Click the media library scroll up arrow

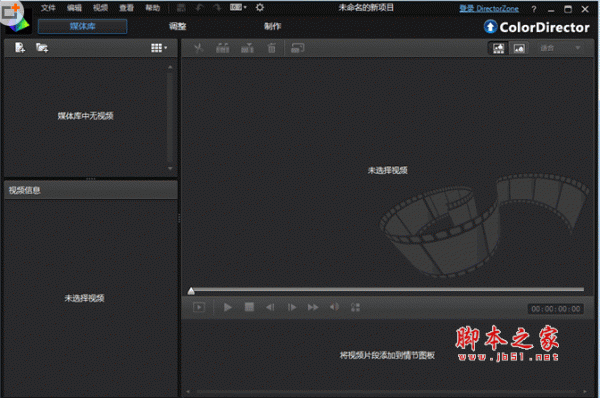[170, 67]
